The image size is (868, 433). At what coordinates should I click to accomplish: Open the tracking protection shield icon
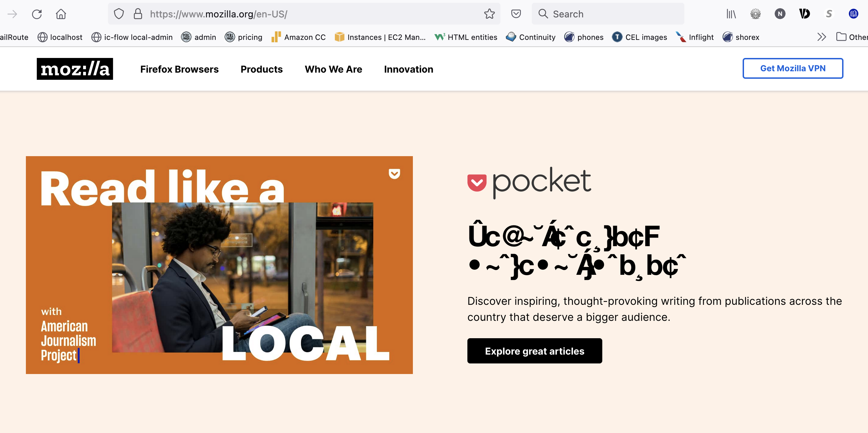coord(119,14)
